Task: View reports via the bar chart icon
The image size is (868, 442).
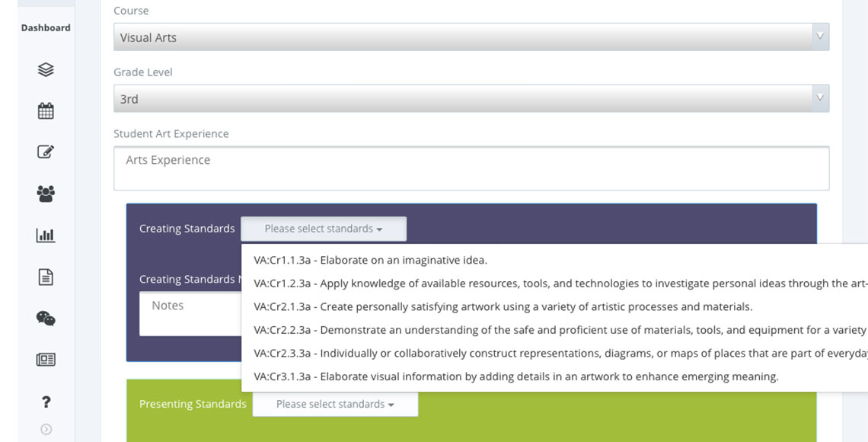Action: pyautogui.click(x=45, y=235)
